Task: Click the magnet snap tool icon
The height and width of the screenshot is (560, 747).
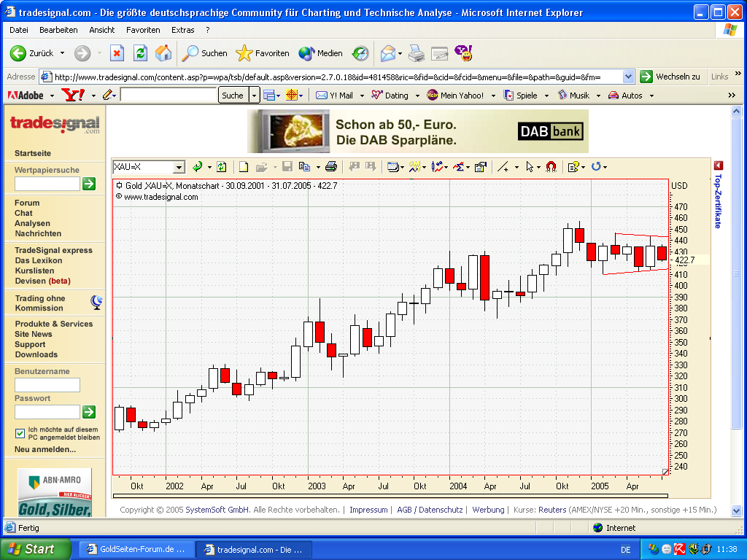Action: 551,167
